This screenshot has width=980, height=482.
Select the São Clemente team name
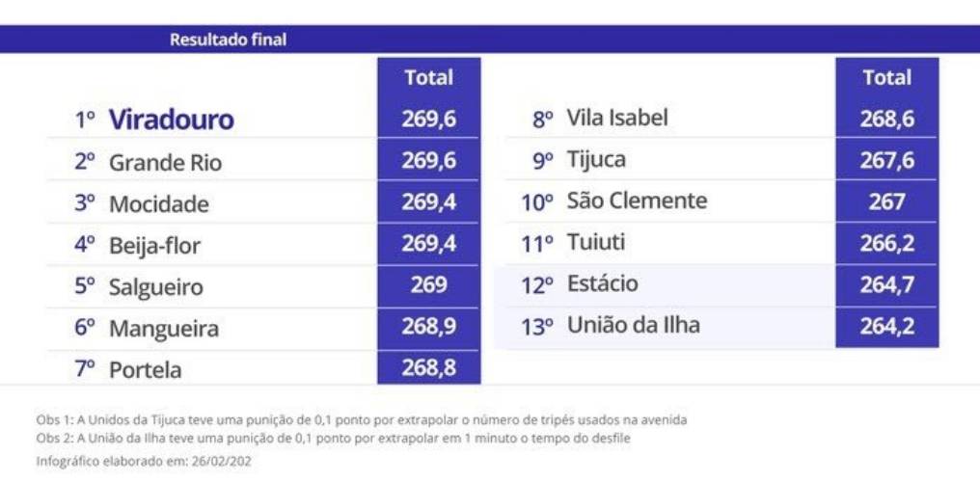click(x=637, y=201)
